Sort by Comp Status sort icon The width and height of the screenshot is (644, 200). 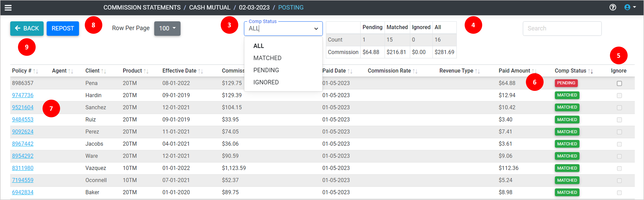(591, 71)
